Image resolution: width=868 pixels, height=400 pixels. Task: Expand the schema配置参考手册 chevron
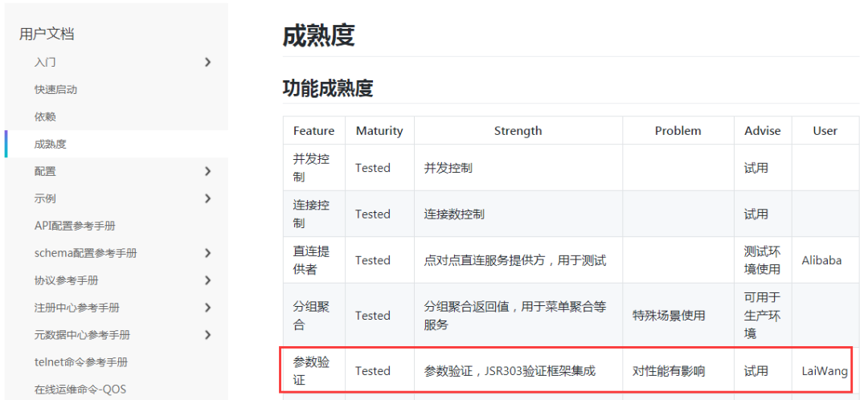point(207,253)
